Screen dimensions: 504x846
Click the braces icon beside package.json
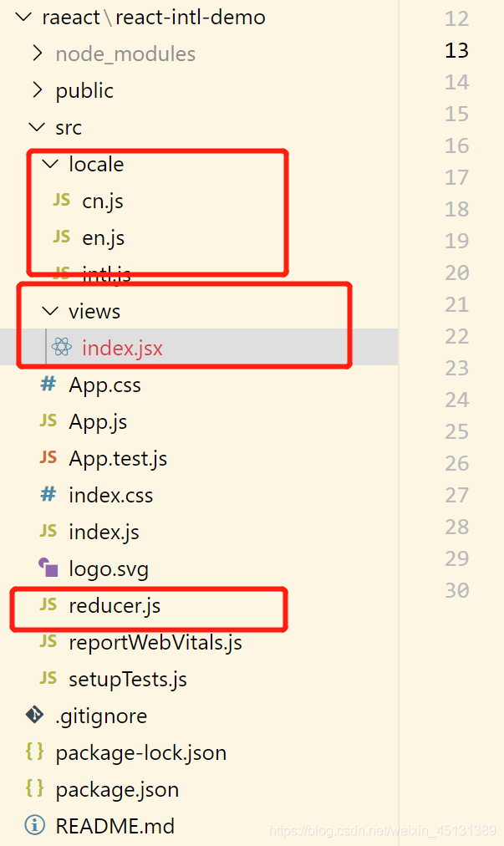pos(35,789)
